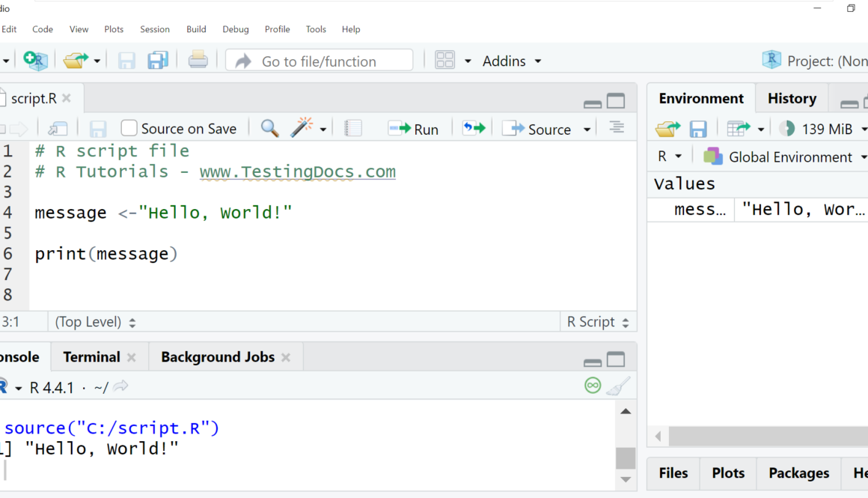The image size is (868, 498).
Task: Switch to the History tab
Action: coord(791,98)
